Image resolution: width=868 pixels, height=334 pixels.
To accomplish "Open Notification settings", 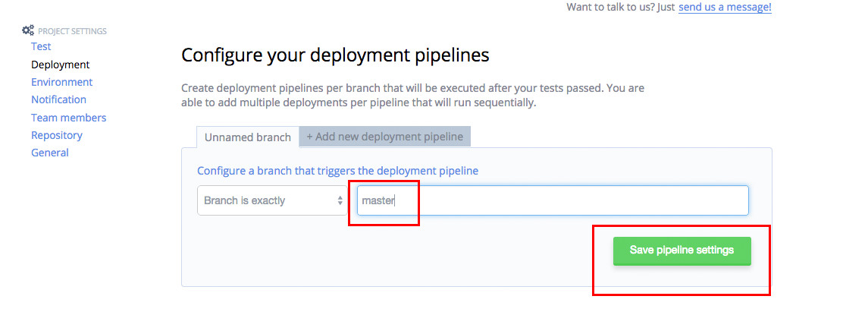I will click(58, 99).
